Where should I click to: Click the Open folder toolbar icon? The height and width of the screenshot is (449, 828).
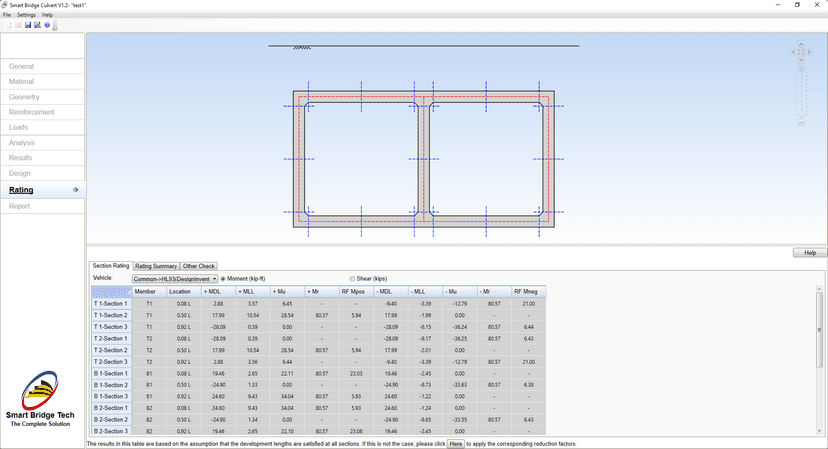17,25
